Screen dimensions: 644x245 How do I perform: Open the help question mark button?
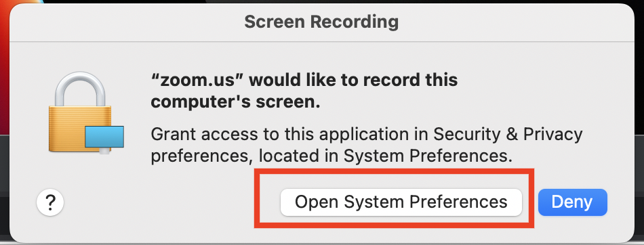[50, 202]
